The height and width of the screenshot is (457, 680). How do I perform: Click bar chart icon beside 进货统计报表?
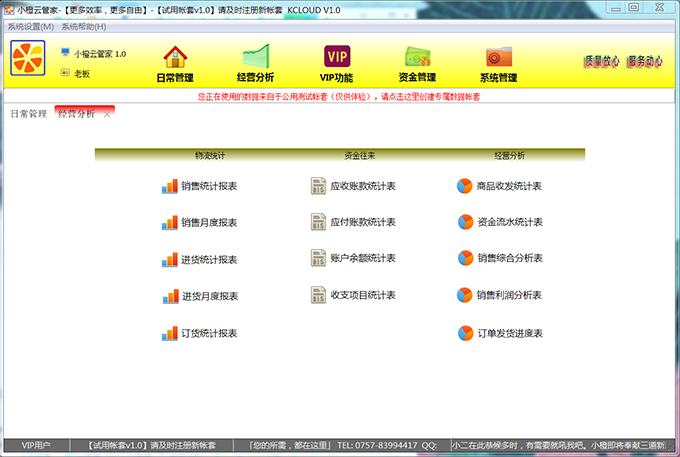click(x=170, y=259)
